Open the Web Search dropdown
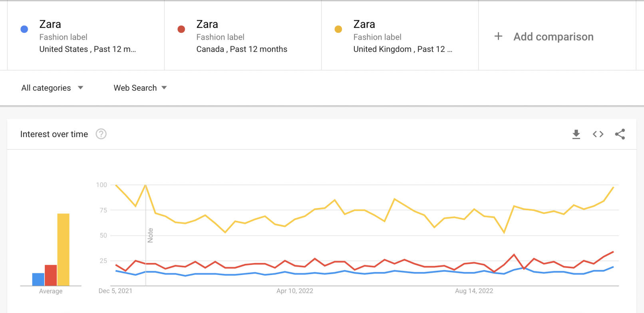The image size is (644, 313). 140,88
